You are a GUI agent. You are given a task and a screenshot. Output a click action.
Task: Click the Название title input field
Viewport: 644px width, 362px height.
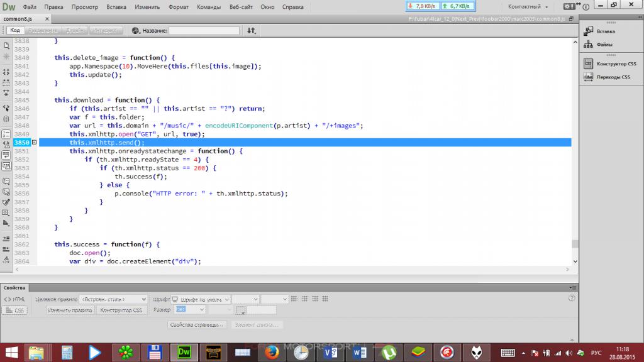coord(204,30)
